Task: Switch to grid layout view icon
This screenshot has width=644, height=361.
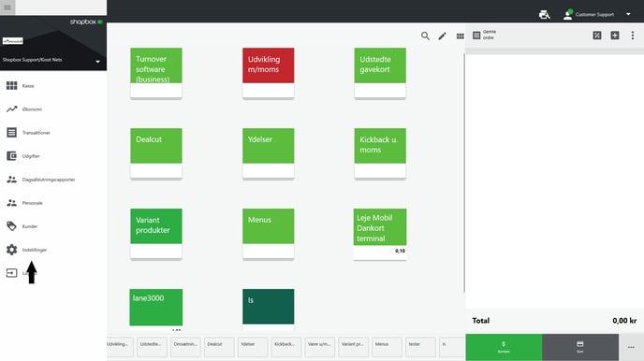Action: tap(460, 36)
